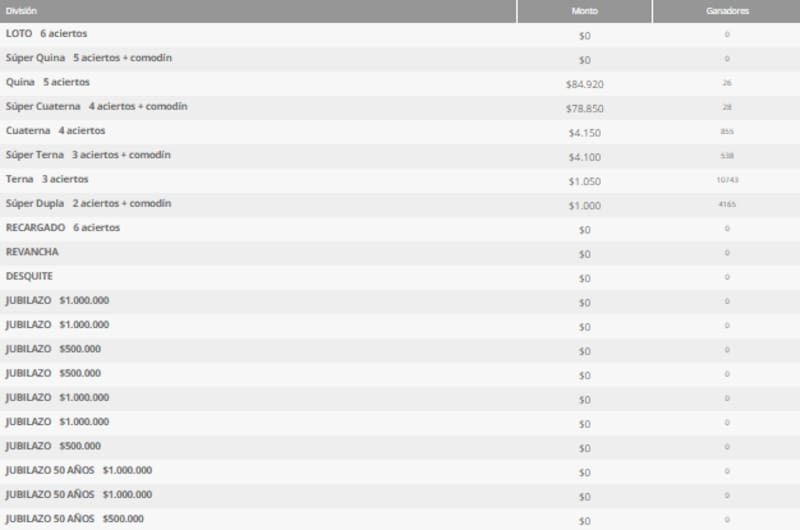Click the RECARGADO 6 aciertos row
800x530 pixels.
tap(63, 228)
